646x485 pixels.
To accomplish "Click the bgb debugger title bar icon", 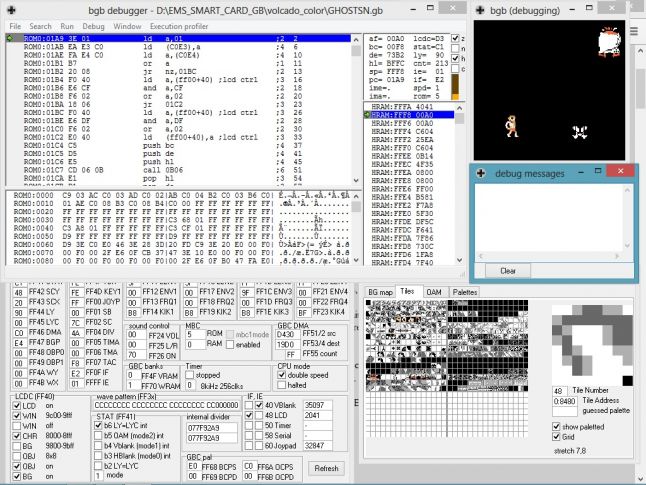I will tap(12, 8).
